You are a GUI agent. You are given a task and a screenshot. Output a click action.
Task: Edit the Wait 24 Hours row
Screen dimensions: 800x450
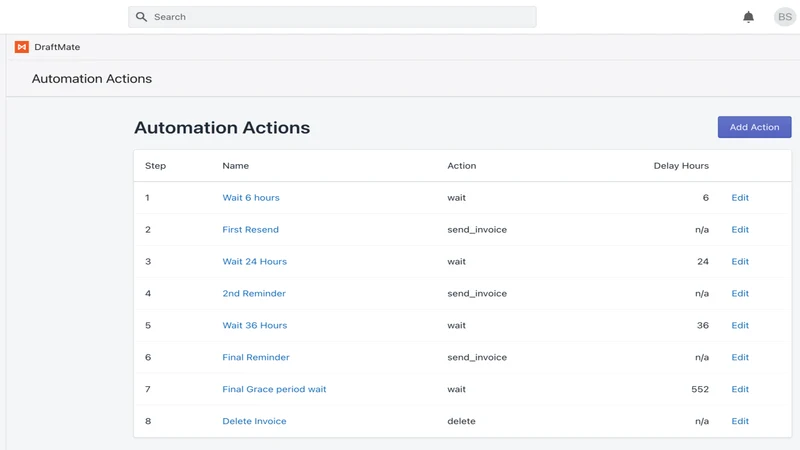click(740, 261)
